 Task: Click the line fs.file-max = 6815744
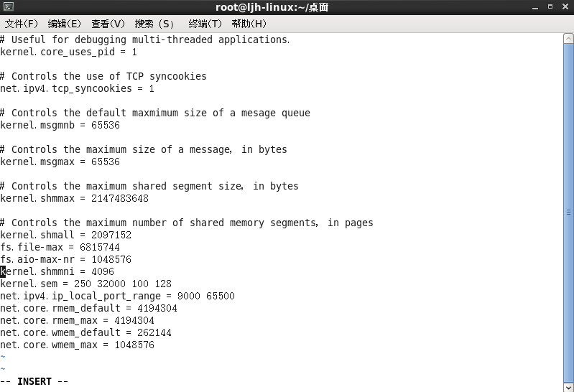point(60,247)
